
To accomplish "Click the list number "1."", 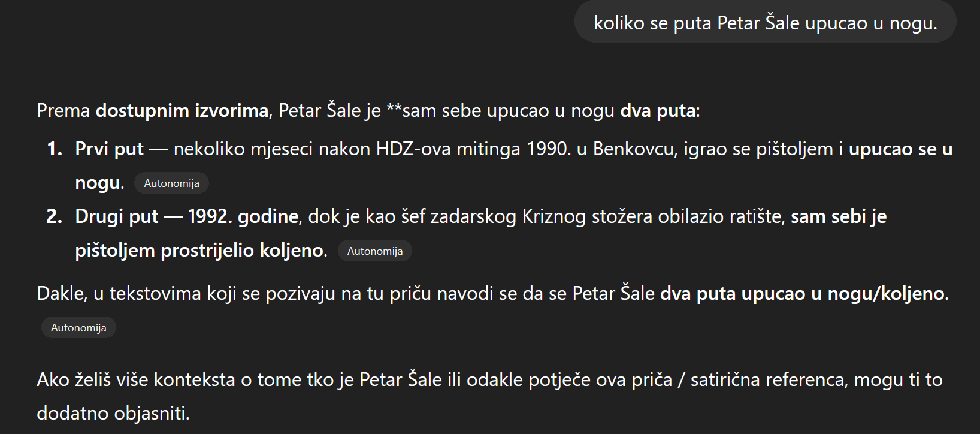I will click(55, 149).
